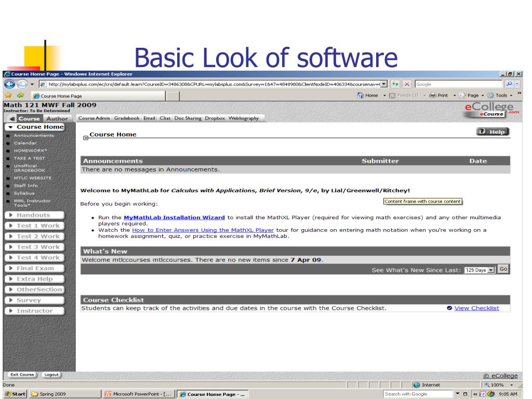This screenshot has width=532, height=399.
Task: Click the Home house icon in toolbar
Action: click(x=361, y=96)
